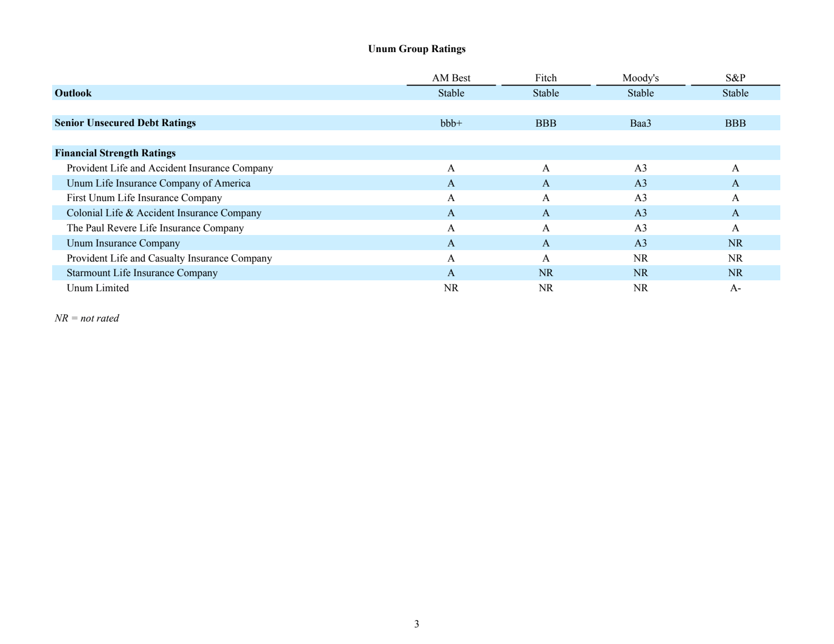
Task: Click the 'Outlook' row label
Action: (x=73, y=93)
